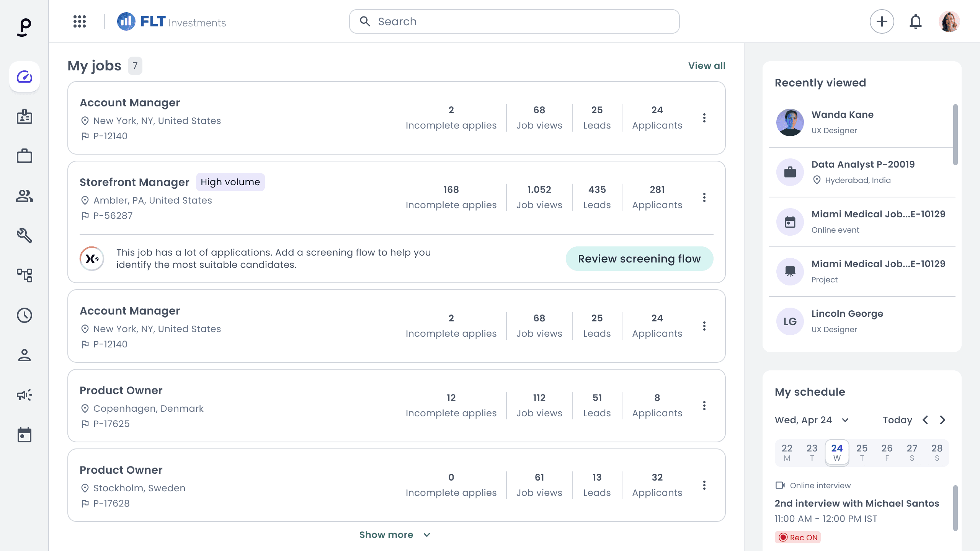Expand Show more jobs list

click(x=394, y=535)
